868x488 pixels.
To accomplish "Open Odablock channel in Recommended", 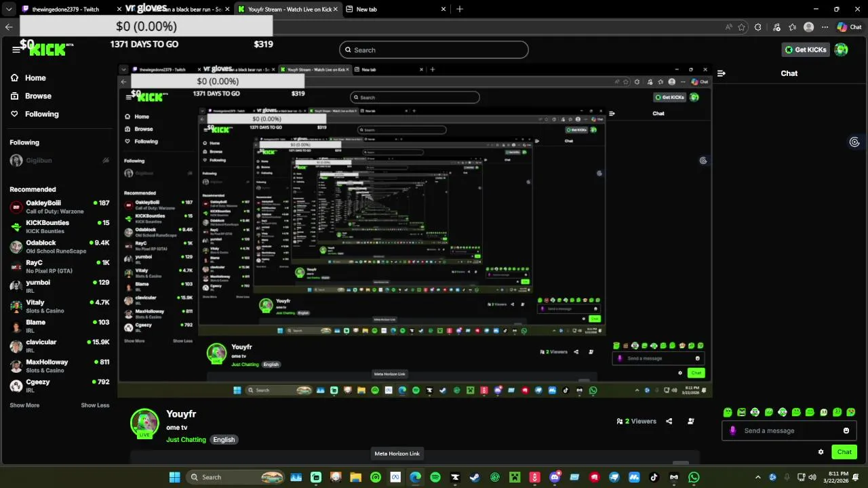I will (60, 247).
